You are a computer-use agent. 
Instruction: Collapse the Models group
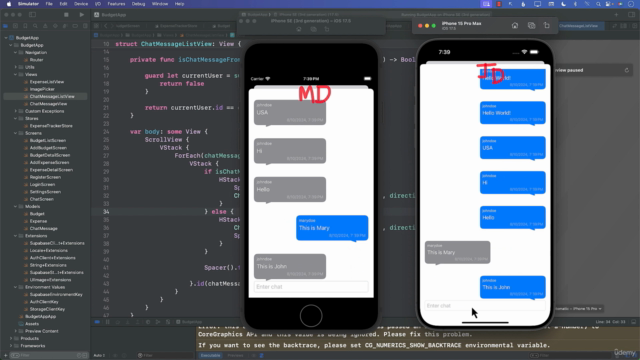pyautogui.click(x=16, y=207)
